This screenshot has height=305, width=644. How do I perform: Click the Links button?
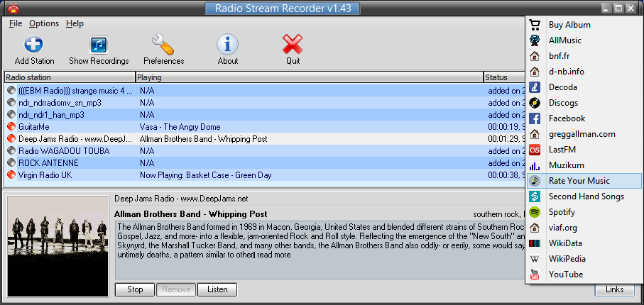coord(614,289)
